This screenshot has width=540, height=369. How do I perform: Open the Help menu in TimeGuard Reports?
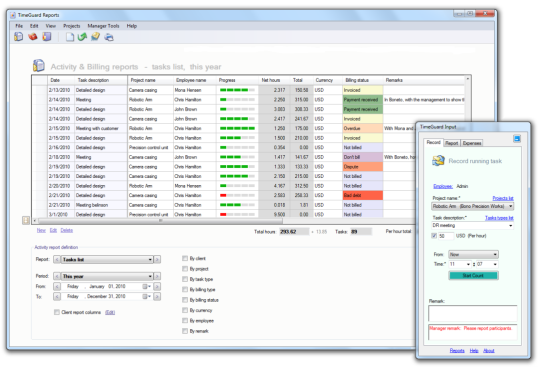[x=132, y=26]
